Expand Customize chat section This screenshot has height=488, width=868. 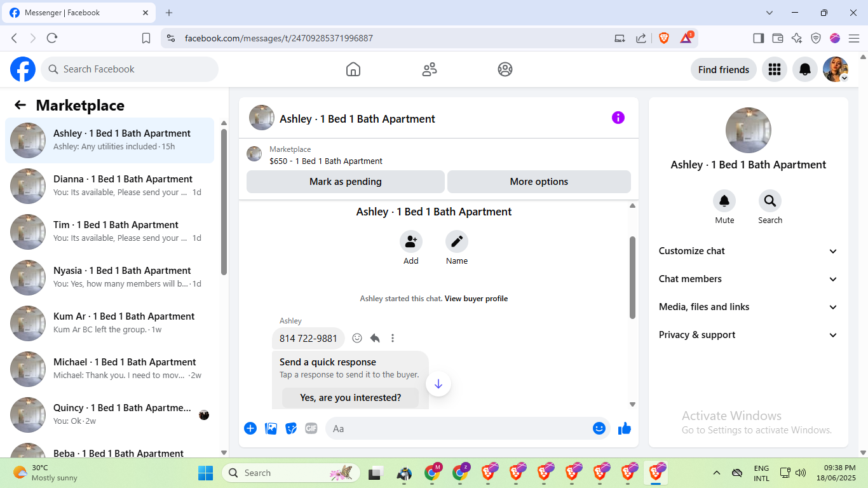point(749,251)
